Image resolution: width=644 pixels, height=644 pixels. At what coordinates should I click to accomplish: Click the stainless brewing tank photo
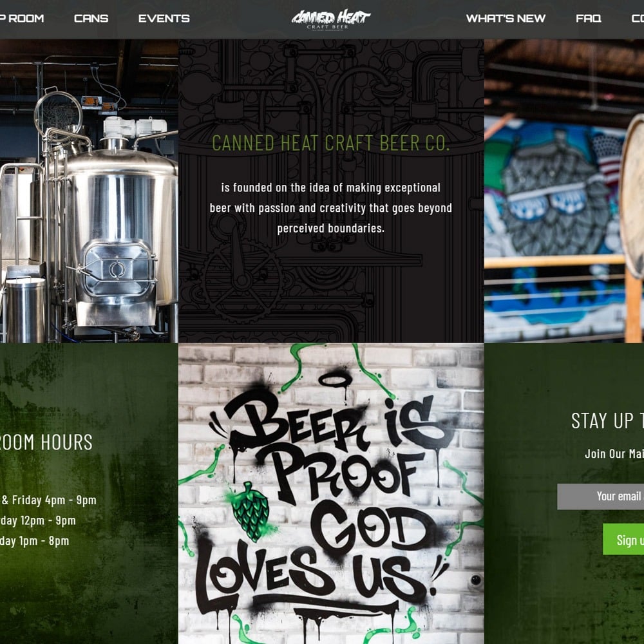[x=89, y=191]
